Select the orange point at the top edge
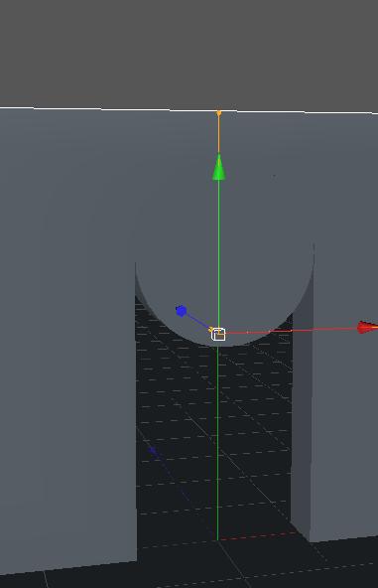 point(219,113)
